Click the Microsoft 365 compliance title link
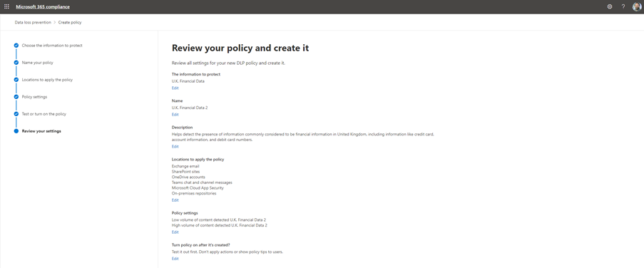 [x=43, y=7]
